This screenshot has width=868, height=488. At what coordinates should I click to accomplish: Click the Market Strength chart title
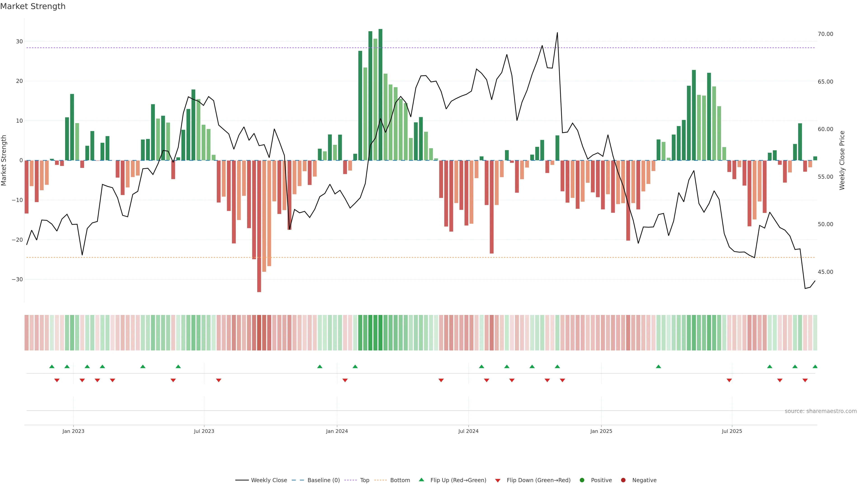(33, 6)
